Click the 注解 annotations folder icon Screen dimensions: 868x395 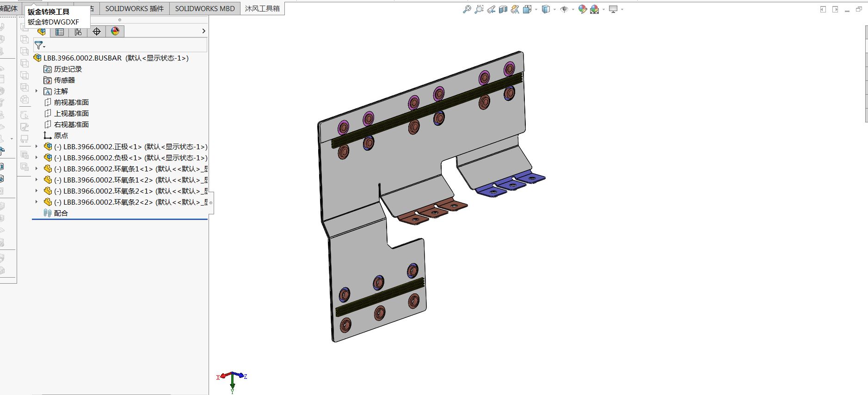(x=47, y=91)
